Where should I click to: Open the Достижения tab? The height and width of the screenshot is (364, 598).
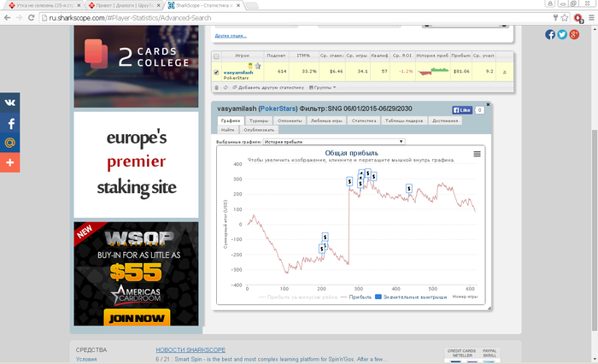click(x=445, y=120)
